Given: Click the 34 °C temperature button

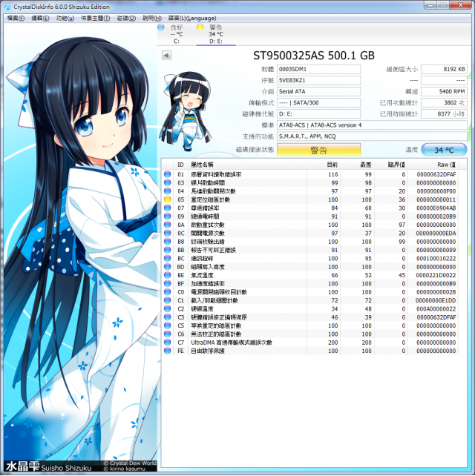Looking at the screenshot, I should point(444,150).
